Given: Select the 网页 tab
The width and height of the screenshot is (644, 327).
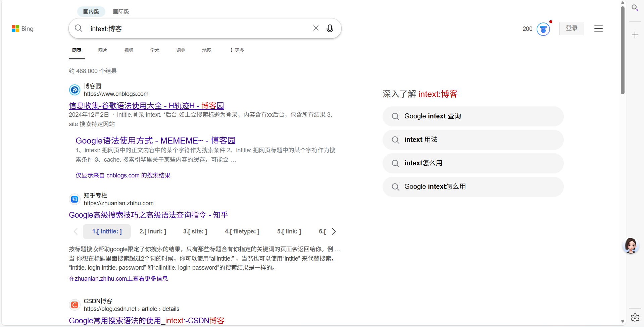Looking at the screenshot, I should (x=77, y=50).
